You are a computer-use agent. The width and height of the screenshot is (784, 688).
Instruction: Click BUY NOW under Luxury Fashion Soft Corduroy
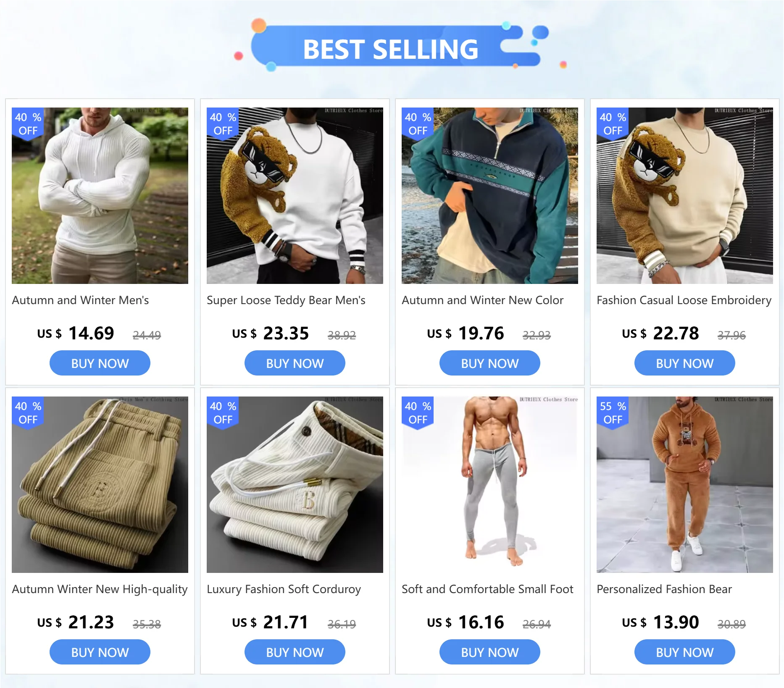tap(295, 652)
